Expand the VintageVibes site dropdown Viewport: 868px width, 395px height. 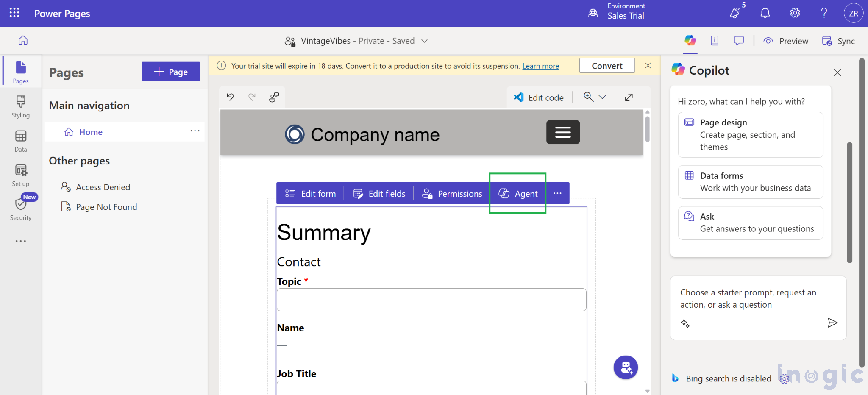pyautogui.click(x=424, y=41)
